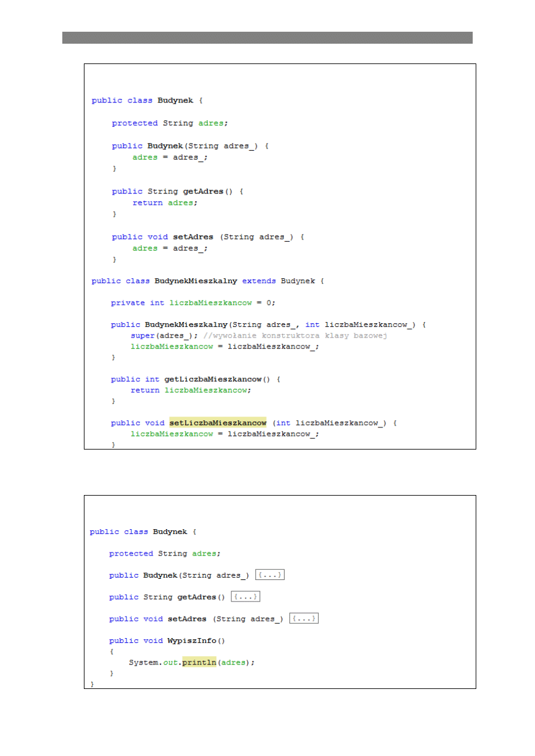Click the gray header bar on the page
Image resolution: width=535 pixels, height=756 pixels.
[x=267, y=38]
